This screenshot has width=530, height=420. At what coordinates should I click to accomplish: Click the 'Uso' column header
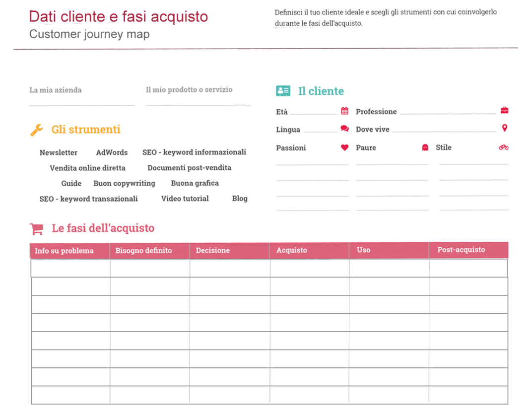[x=389, y=250]
